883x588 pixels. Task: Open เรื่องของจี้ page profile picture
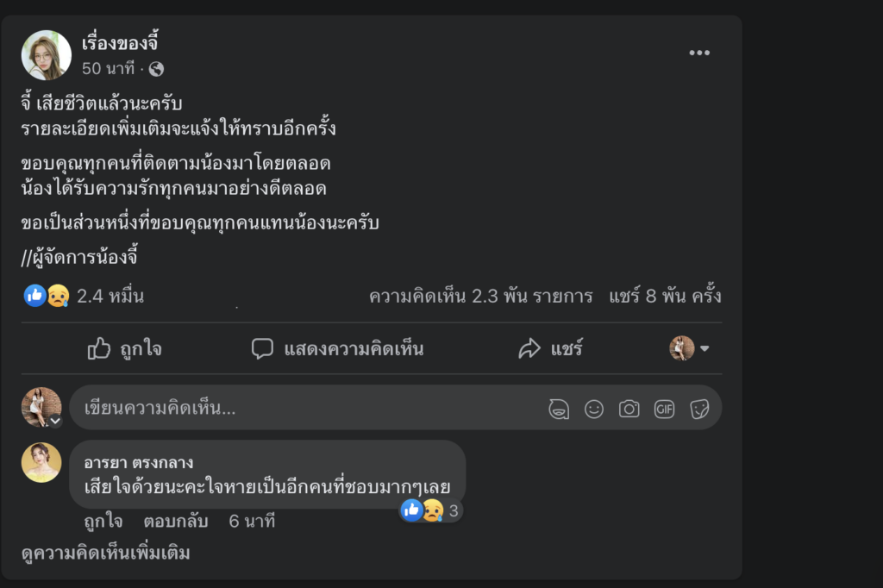(46, 56)
